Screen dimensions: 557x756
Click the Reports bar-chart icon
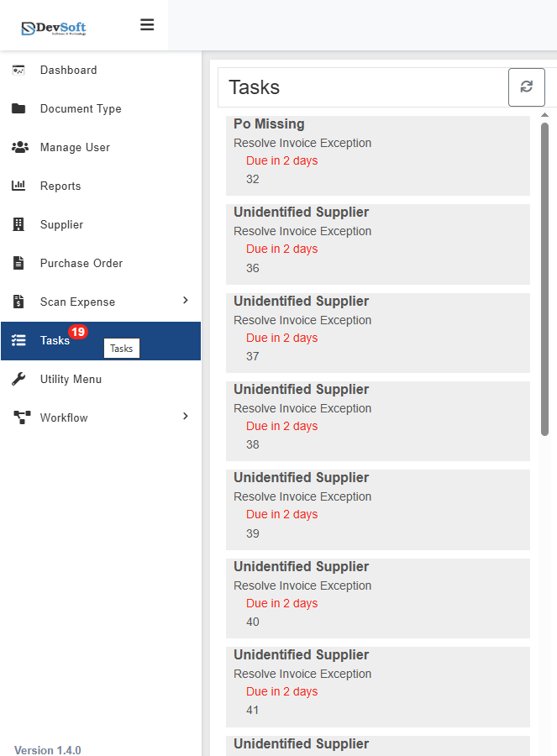click(20, 186)
